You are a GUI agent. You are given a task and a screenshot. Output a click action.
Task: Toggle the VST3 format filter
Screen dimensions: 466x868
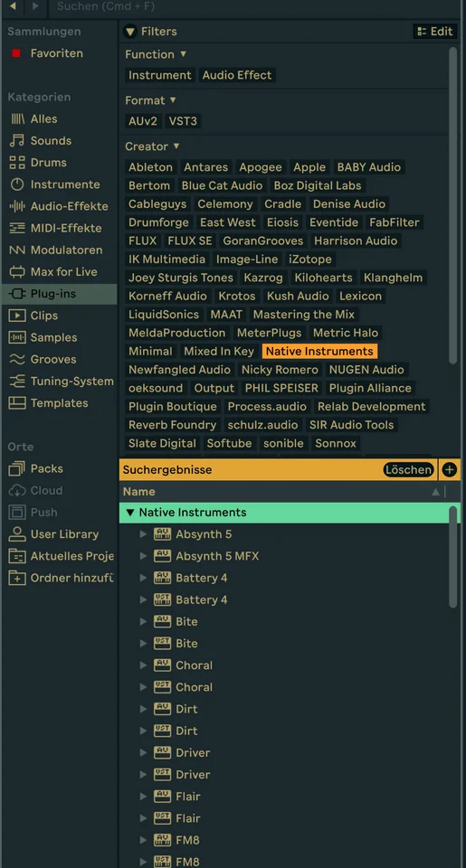click(x=183, y=121)
